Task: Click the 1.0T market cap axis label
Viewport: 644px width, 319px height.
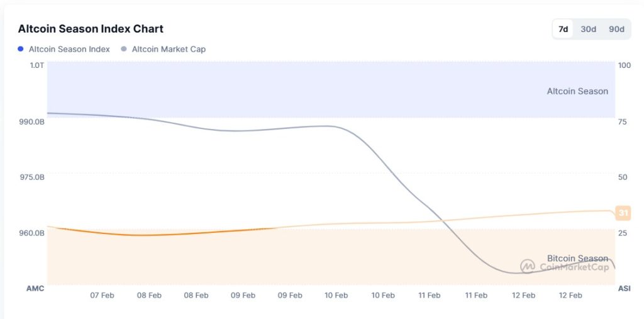Action: (x=37, y=65)
